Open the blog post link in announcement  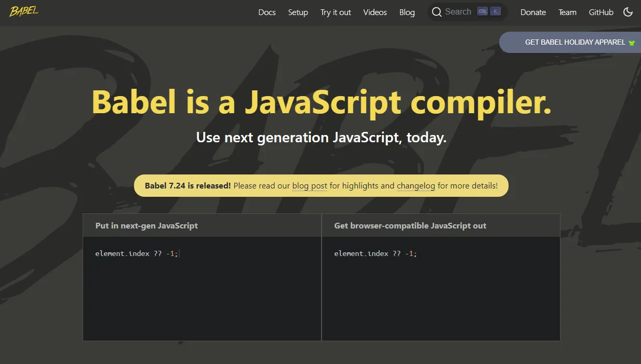pos(310,185)
